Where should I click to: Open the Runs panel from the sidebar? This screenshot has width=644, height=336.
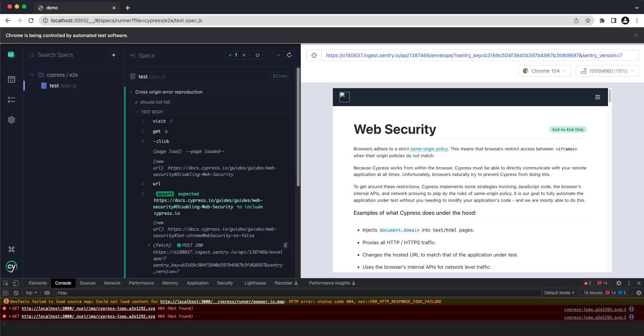12,100
